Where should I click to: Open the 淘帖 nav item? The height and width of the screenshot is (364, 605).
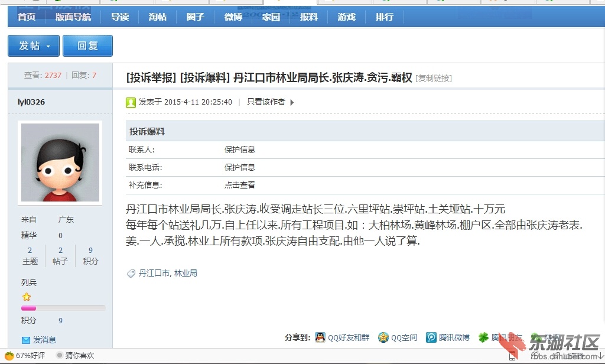tap(157, 17)
